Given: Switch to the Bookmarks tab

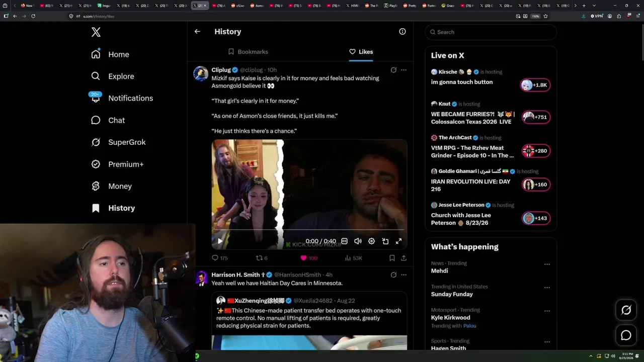Looking at the screenshot, I should click(x=248, y=52).
